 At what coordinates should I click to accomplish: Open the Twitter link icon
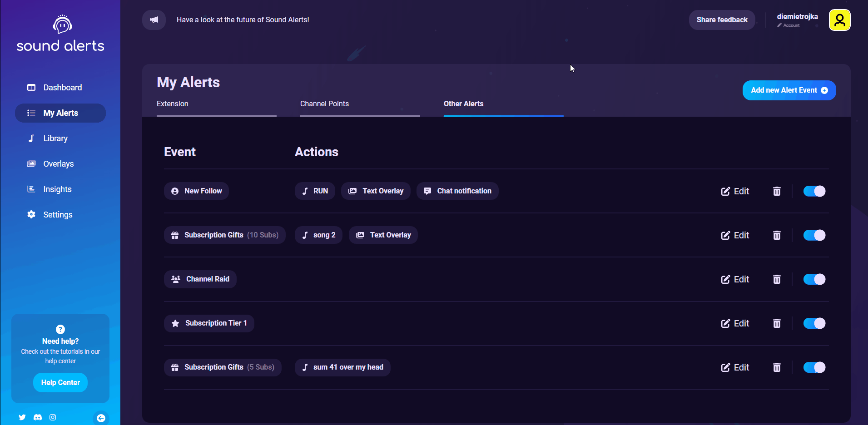click(x=22, y=417)
